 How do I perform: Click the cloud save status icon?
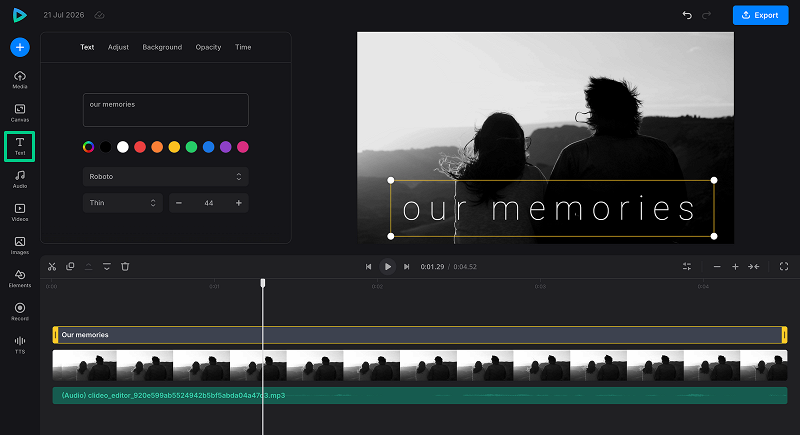[x=99, y=15]
